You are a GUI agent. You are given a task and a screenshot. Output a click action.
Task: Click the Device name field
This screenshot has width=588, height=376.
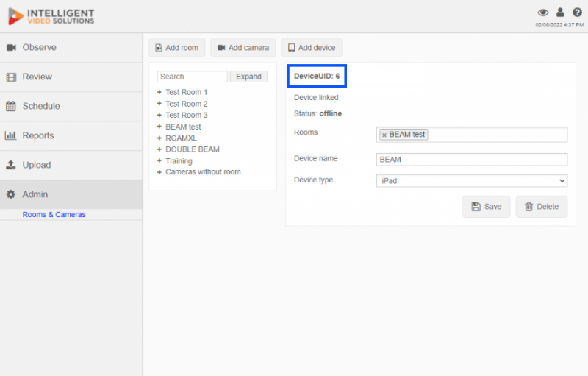472,160
